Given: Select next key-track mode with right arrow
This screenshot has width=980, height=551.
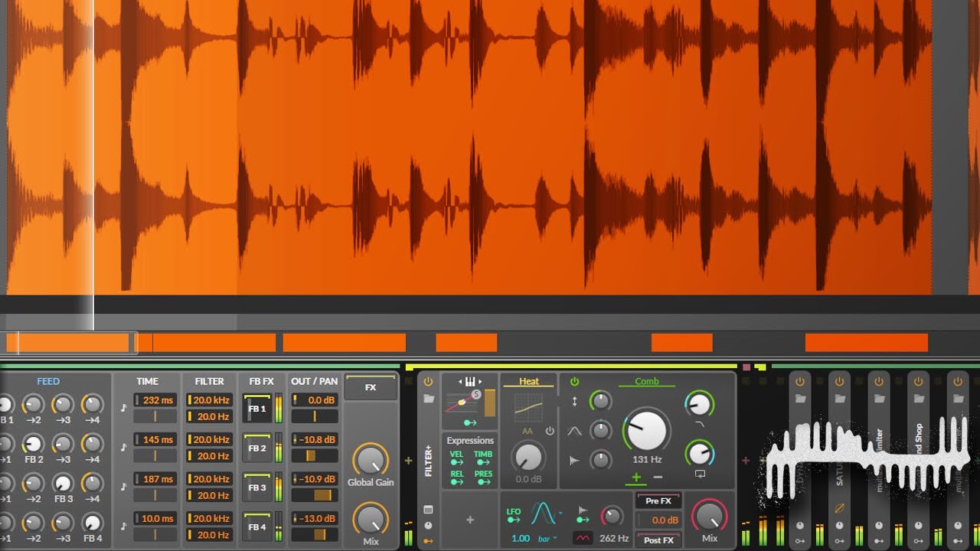Looking at the screenshot, I should coord(479,381).
